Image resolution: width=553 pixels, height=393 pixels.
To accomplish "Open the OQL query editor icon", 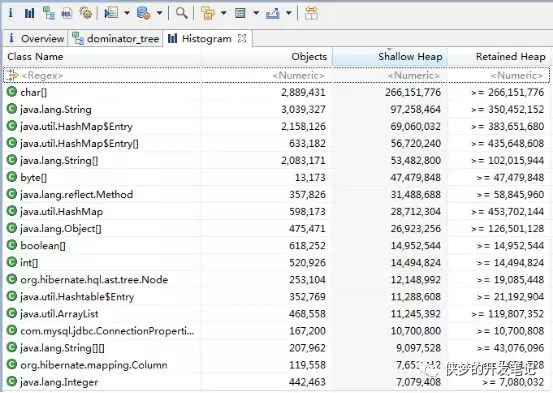I will (67, 13).
